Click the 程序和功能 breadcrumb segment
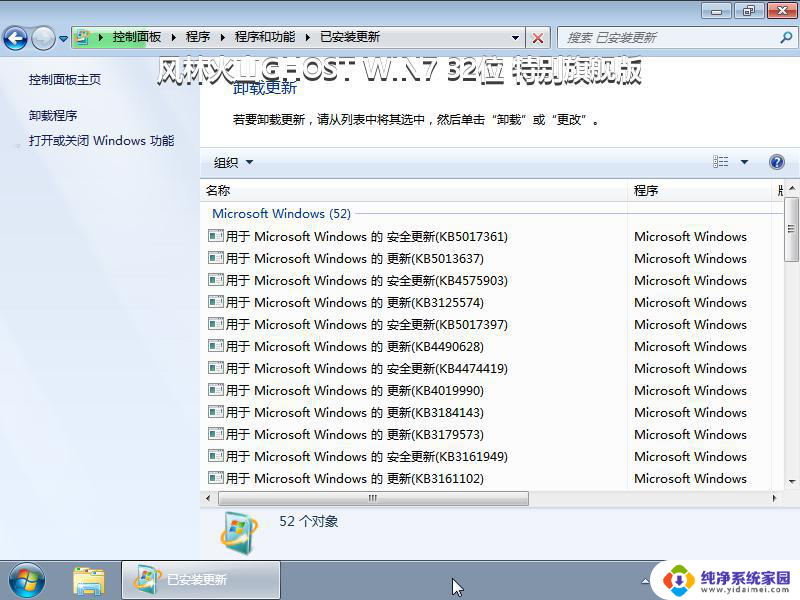The image size is (800, 600). pyautogui.click(x=265, y=37)
